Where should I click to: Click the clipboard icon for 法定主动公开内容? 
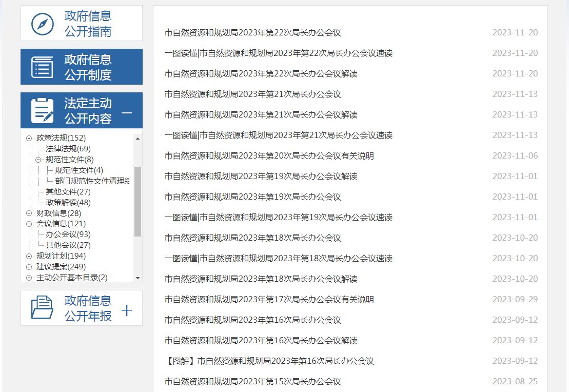(x=42, y=110)
